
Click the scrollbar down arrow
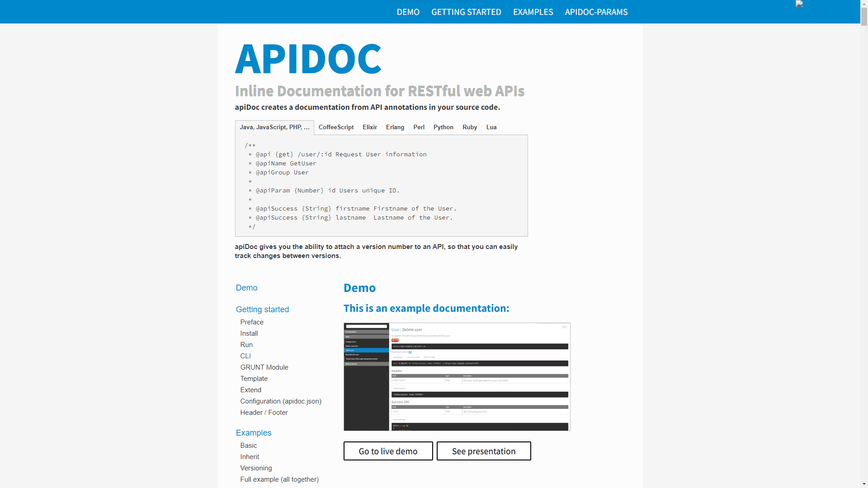click(x=864, y=483)
